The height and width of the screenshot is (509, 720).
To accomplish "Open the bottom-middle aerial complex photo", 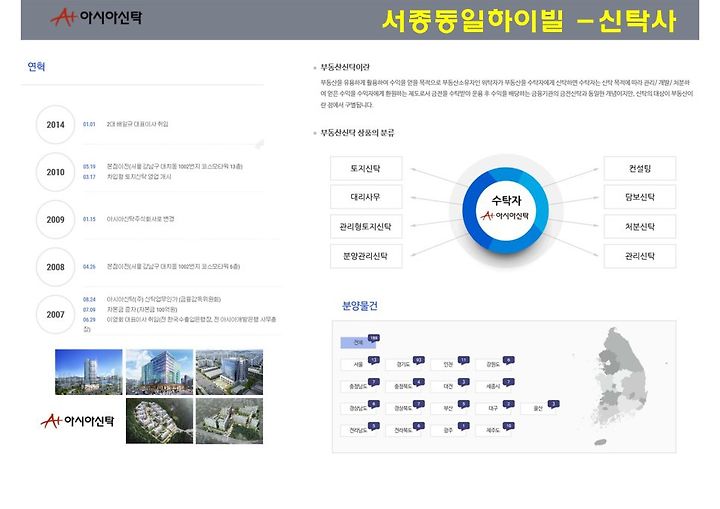I will coord(159,421).
